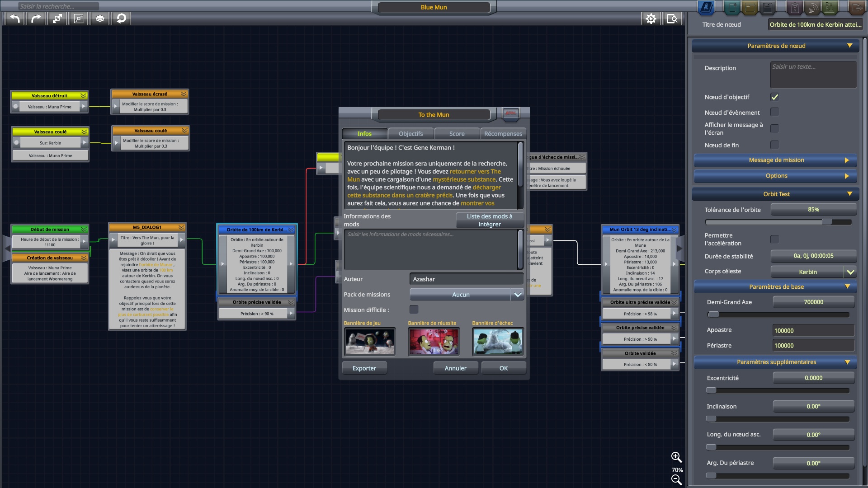Toggle Permettre l'accélération checkbox
This screenshot has height=488, width=868.
(x=774, y=239)
